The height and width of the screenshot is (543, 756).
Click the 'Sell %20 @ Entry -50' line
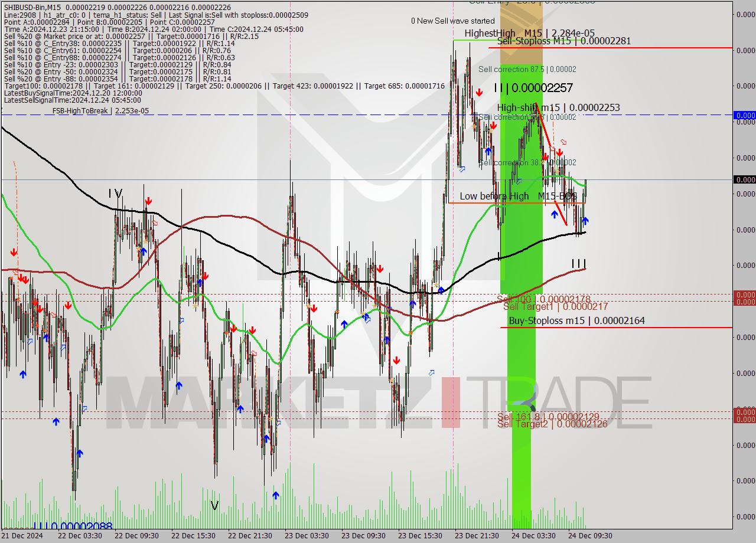click(x=118, y=72)
